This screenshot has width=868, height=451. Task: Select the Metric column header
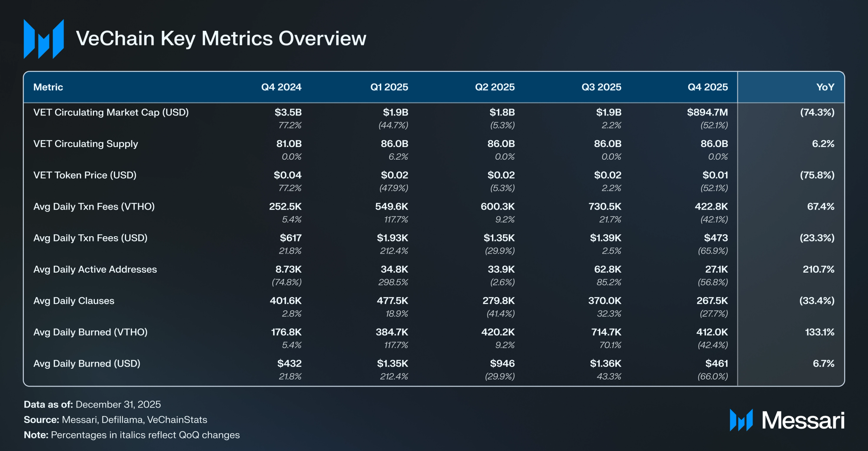pos(48,87)
